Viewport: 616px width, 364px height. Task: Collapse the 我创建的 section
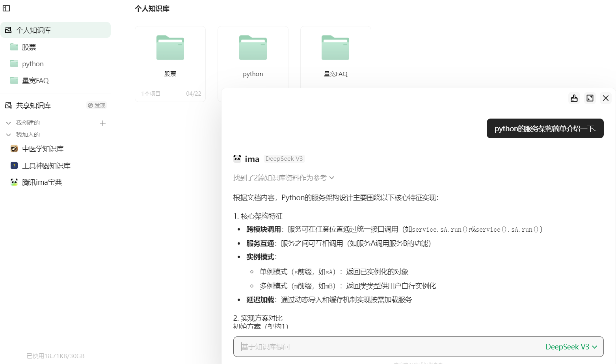[x=9, y=123]
